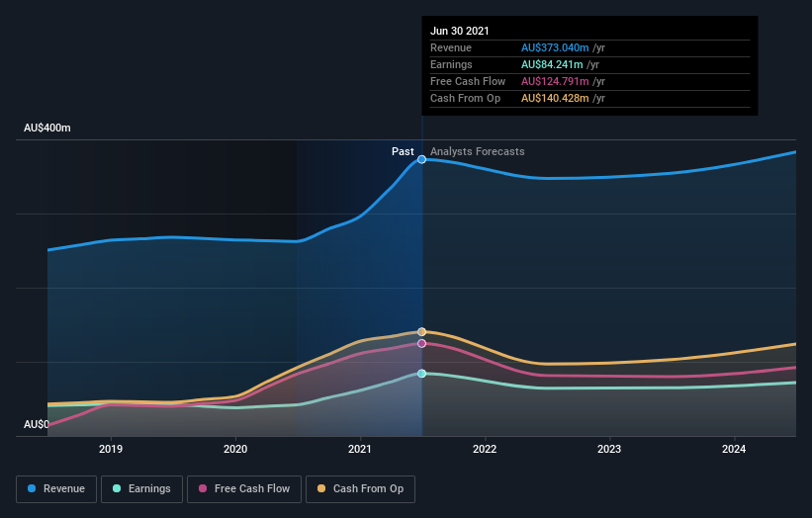
Task: Click the Free Cash Flow label in tooltip
Action: [x=468, y=81]
